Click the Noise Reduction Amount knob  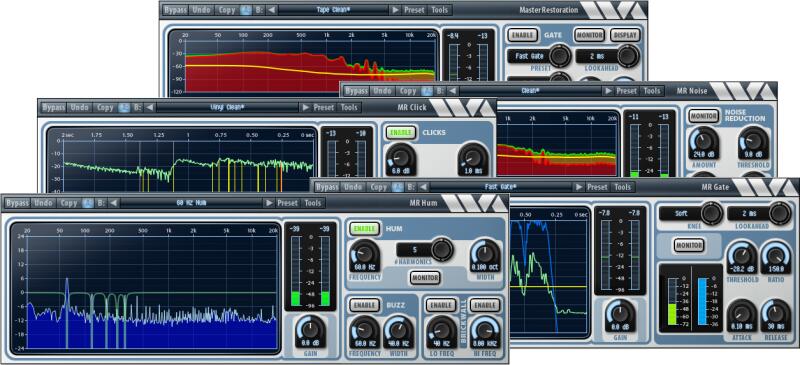[704, 143]
